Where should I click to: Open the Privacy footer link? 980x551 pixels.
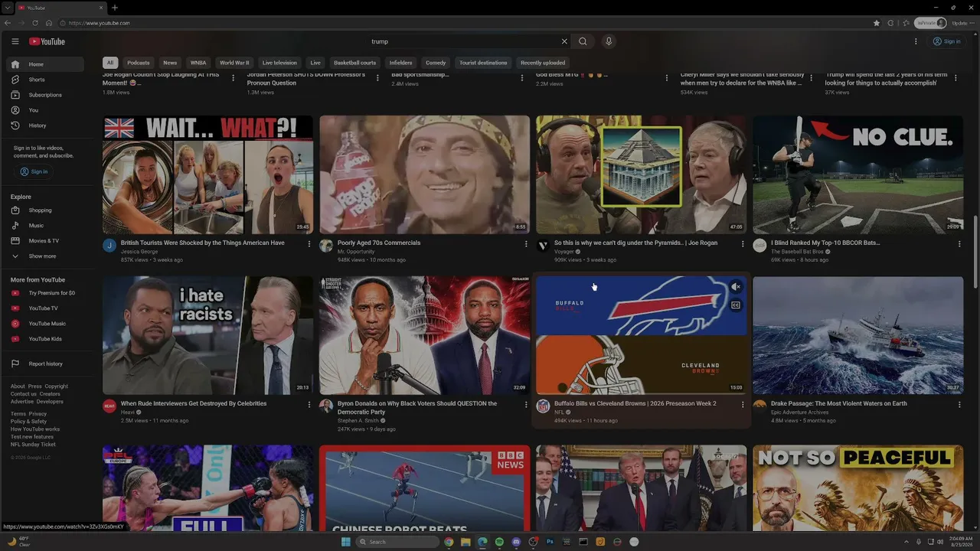38,414
